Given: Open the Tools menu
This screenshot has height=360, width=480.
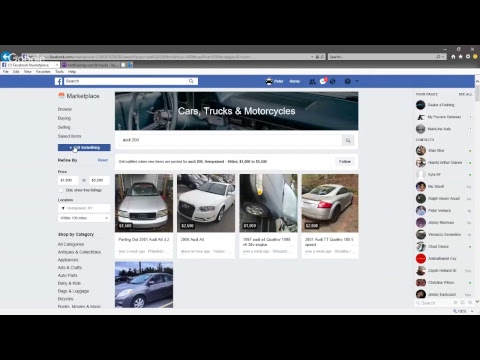Looking at the screenshot, I should 59,72.
